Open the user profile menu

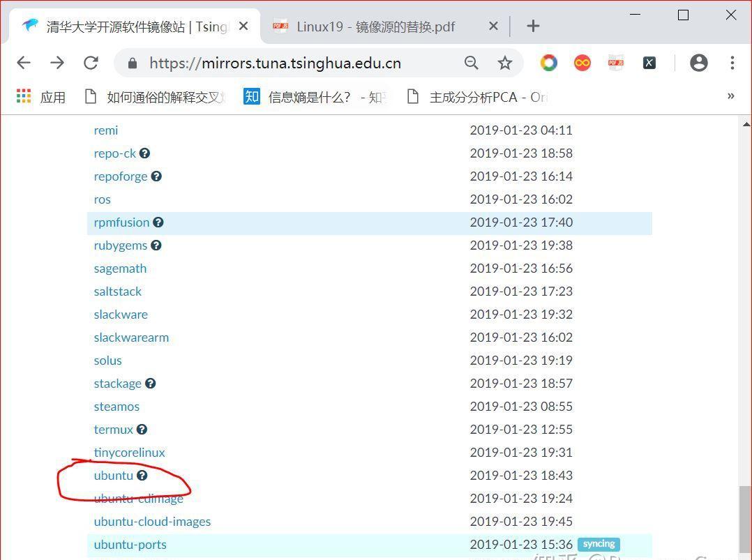699,63
